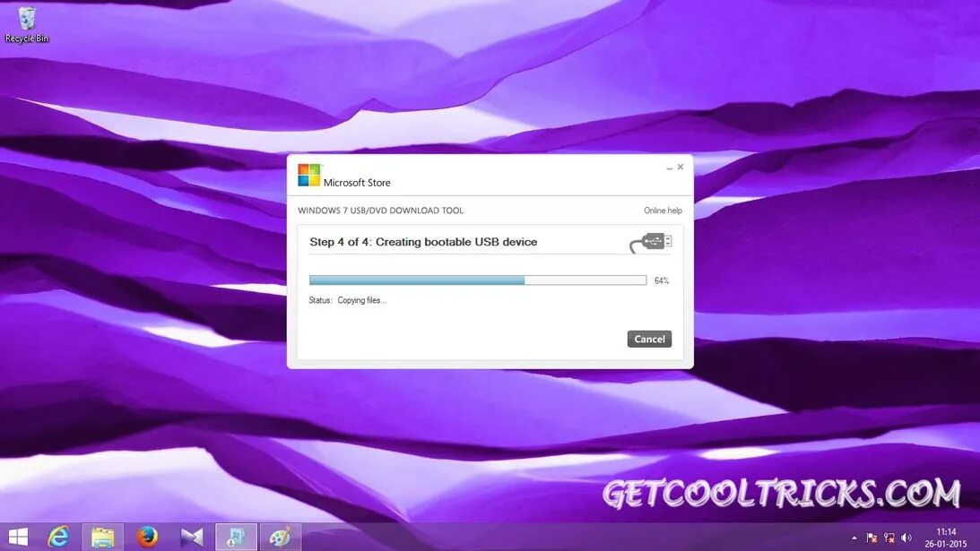Open Action Center via the flag icon
This screenshot has height=551, width=980.
coord(872,538)
